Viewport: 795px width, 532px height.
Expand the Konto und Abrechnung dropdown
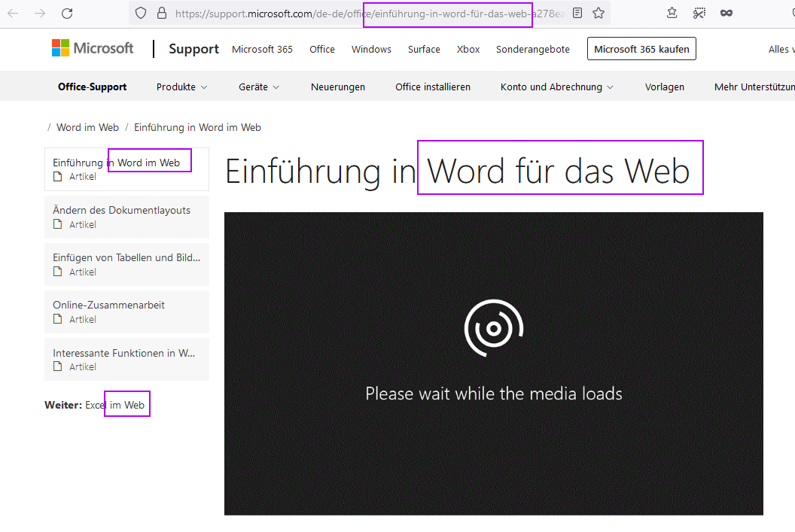556,87
